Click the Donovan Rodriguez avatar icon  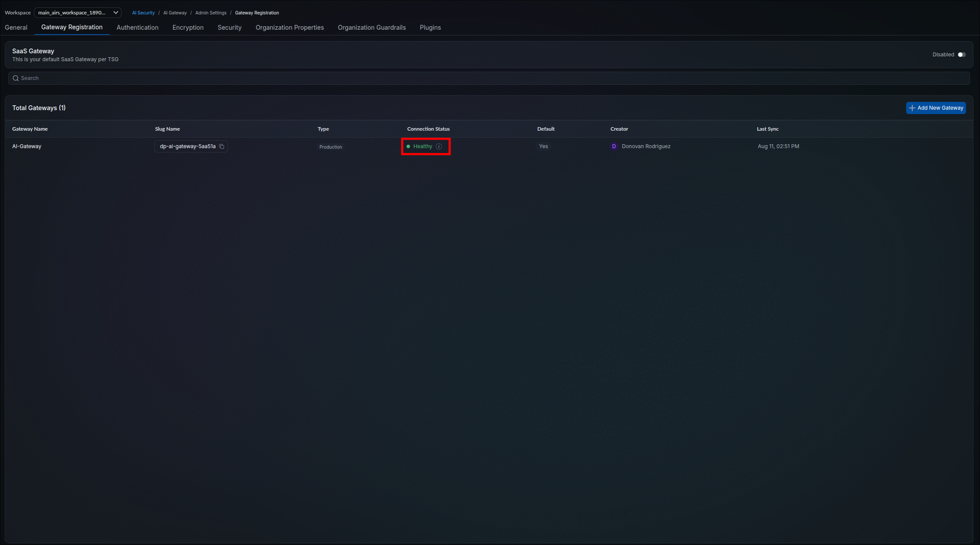[x=614, y=147]
